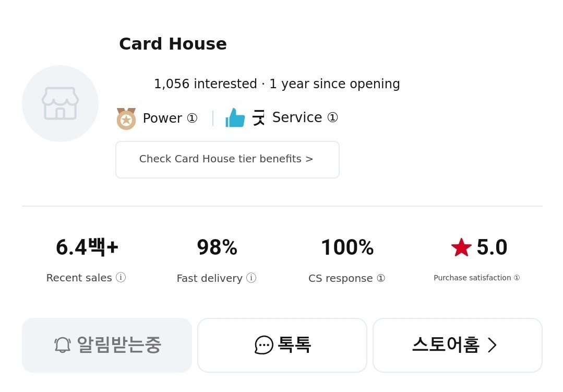This screenshot has height=392, width=563.
Task: Check Card House tier benefits
Action: click(x=227, y=159)
